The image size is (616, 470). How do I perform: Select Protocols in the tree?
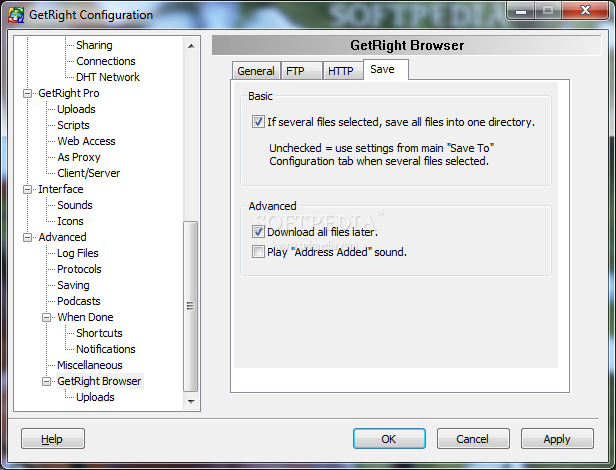coord(79,269)
